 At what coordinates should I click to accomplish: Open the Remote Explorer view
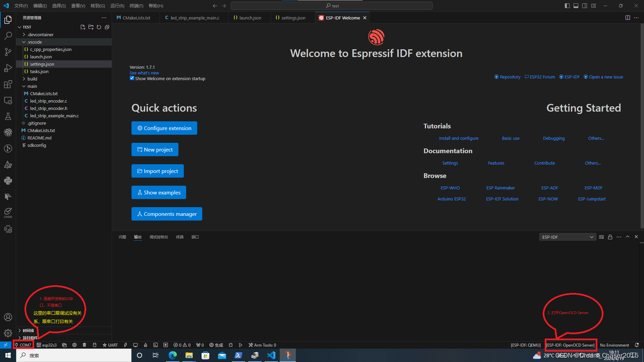tap(8, 100)
